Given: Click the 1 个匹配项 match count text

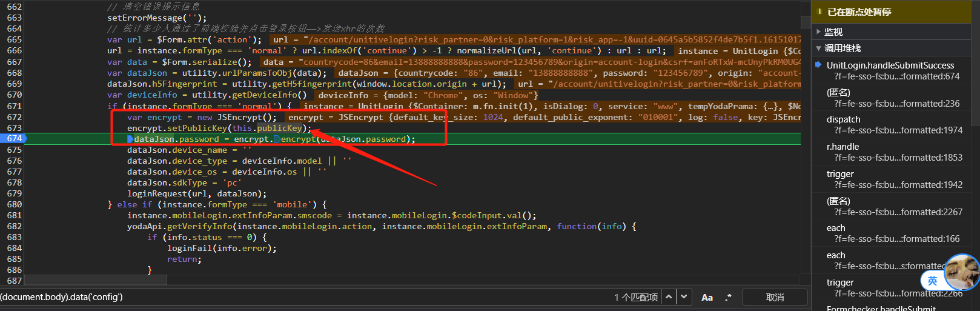Looking at the screenshot, I should pyautogui.click(x=636, y=298).
